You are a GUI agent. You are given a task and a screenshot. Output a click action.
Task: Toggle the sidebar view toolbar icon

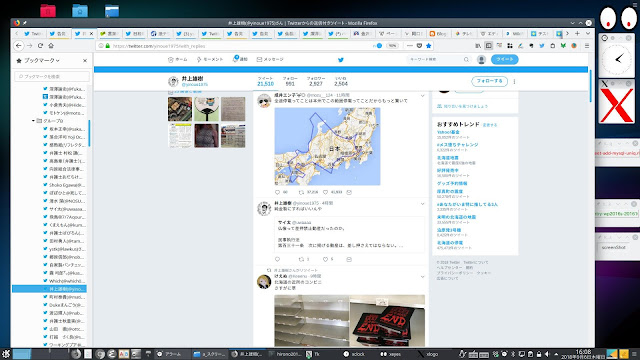(489, 46)
